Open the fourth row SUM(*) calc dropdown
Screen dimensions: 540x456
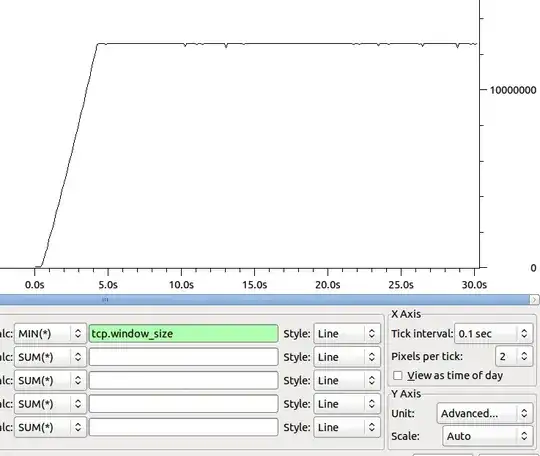50,404
